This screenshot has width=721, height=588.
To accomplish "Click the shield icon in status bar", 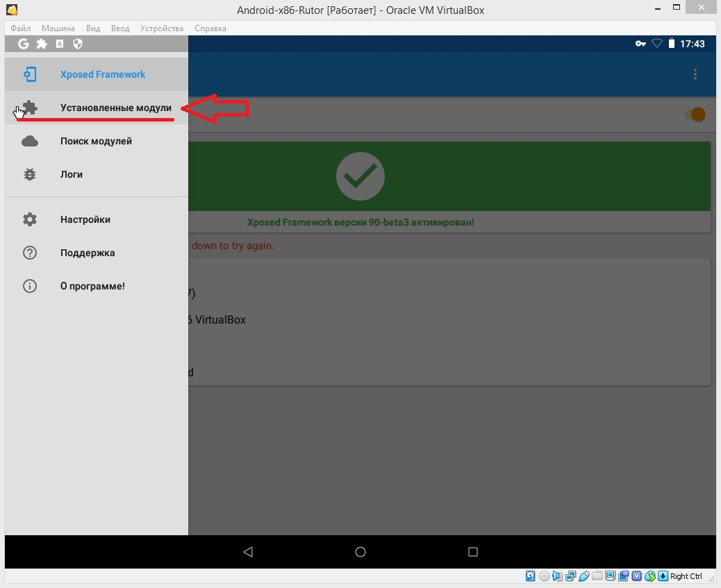I will point(78,44).
